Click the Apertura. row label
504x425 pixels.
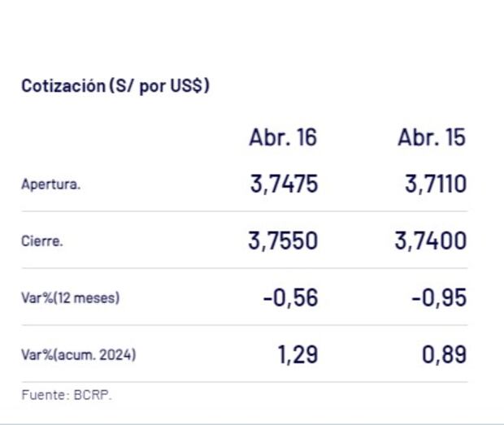point(50,184)
